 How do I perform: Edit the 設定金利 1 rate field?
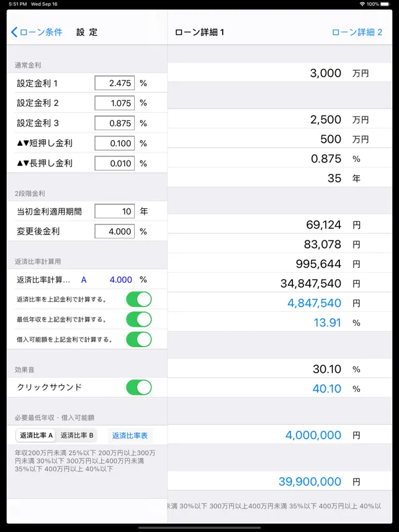click(114, 83)
